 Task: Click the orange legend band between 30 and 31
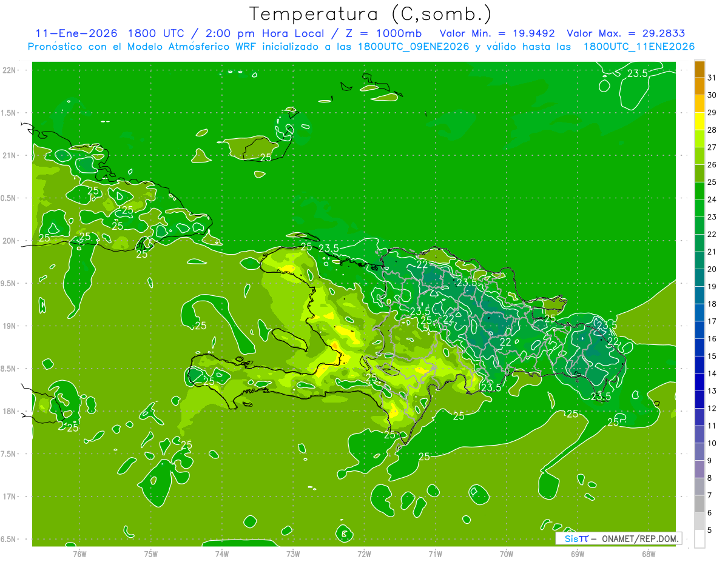pos(699,87)
